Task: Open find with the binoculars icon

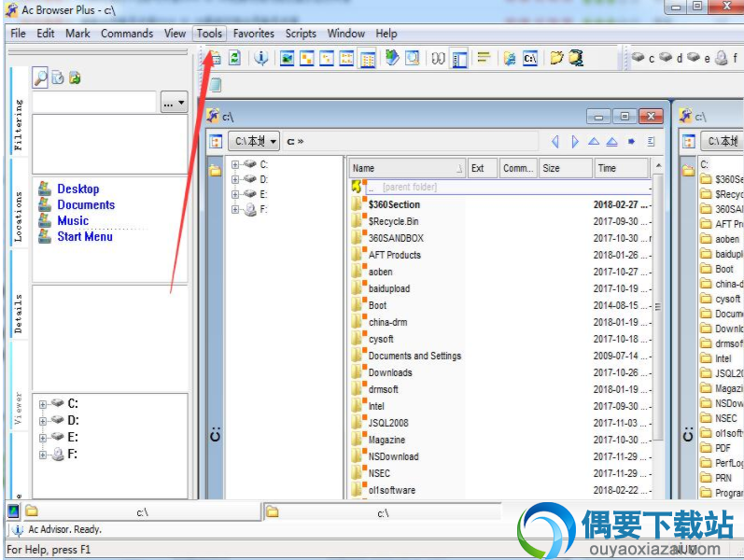Action: click(x=438, y=59)
